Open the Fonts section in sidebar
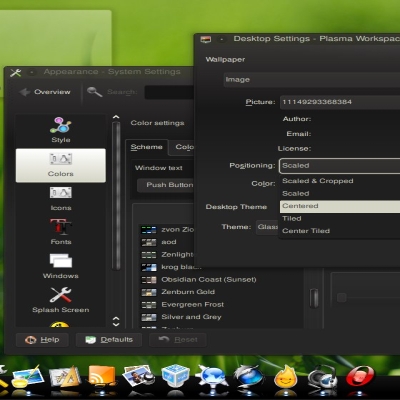 [x=61, y=232]
